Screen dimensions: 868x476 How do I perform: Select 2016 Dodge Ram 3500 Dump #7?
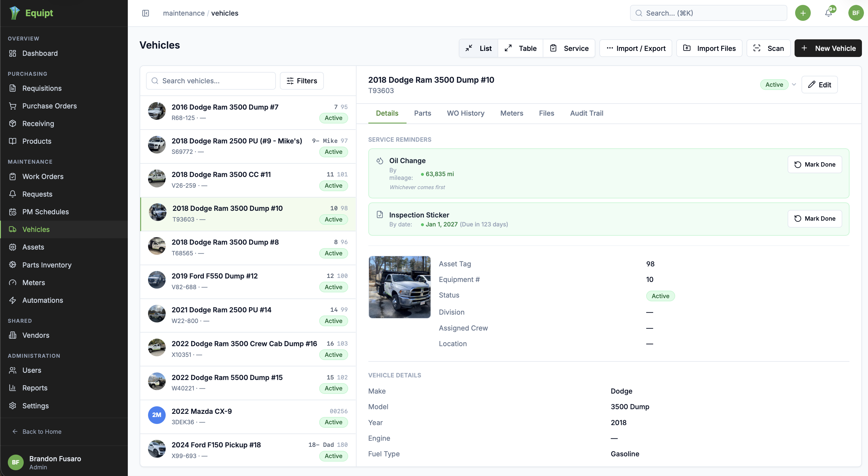[248, 112]
